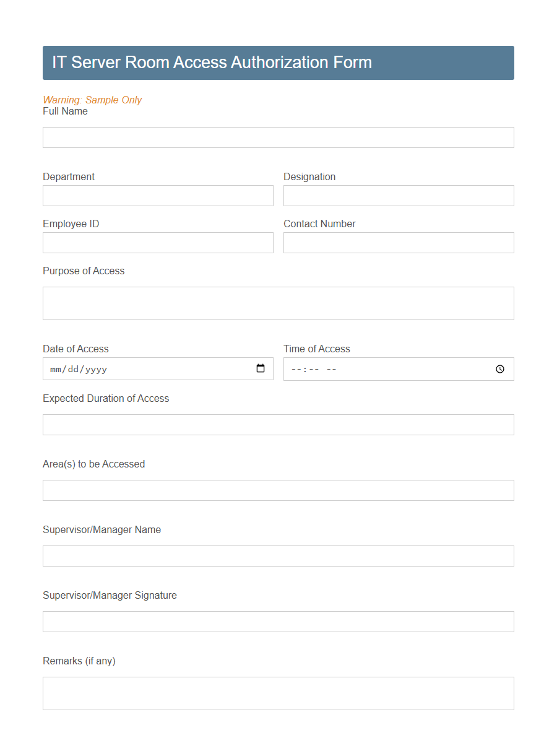Image resolution: width=557 pixels, height=756 pixels.
Task: Click the Employee ID input field
Action: (158, 242)
